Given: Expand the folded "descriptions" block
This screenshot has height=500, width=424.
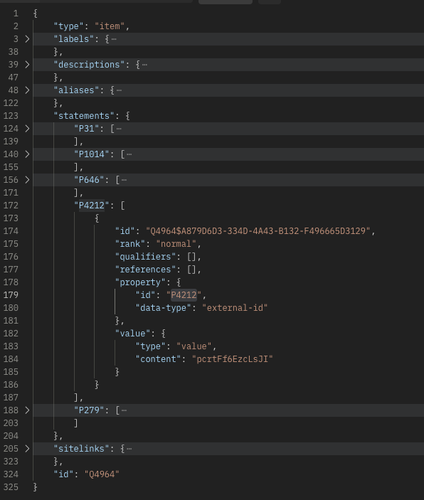Looking at the screenshot, I should coord(27,65).
